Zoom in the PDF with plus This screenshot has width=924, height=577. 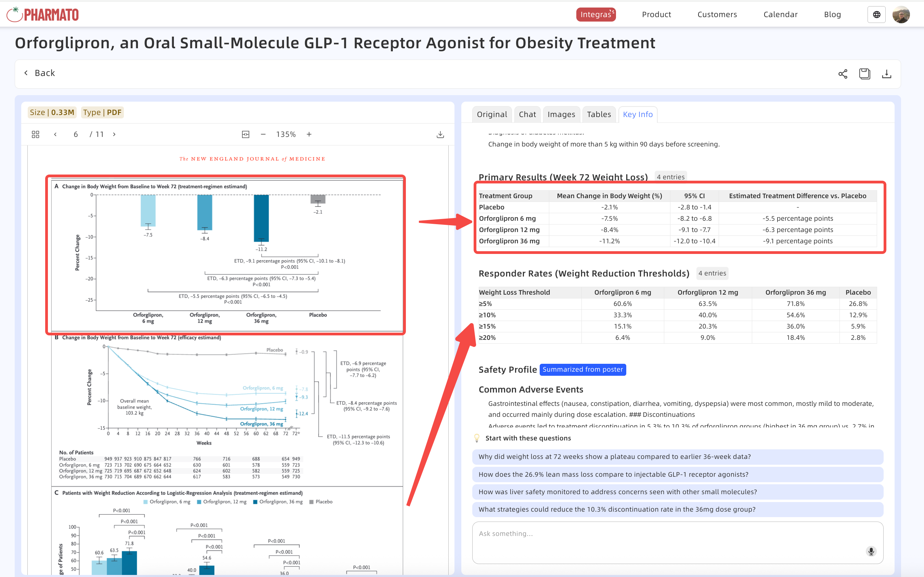tap(309, 134)
